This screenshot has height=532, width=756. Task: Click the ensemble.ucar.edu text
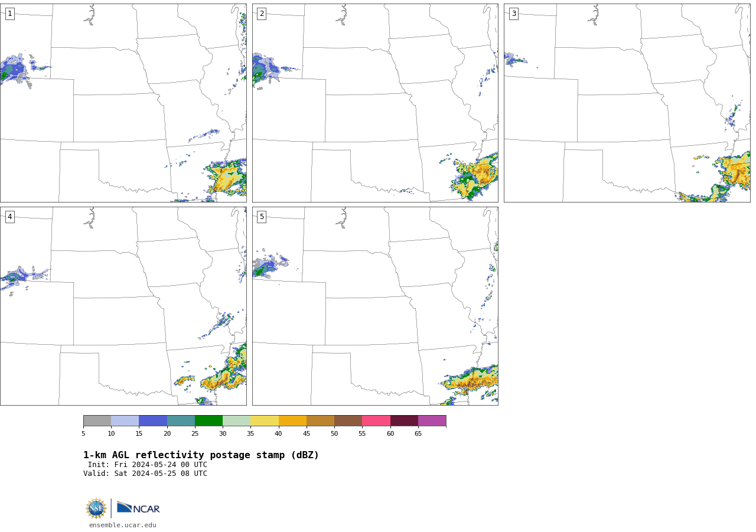123,526
